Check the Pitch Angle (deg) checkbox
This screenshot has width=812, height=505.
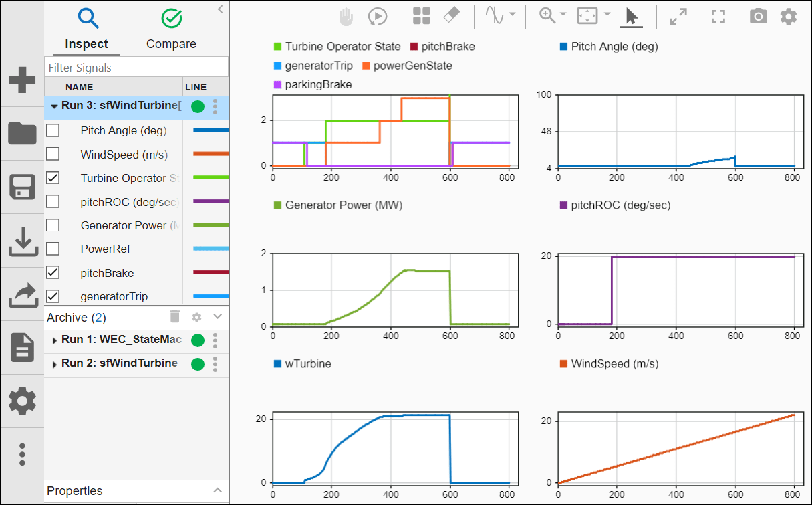[x=52, y=131]
